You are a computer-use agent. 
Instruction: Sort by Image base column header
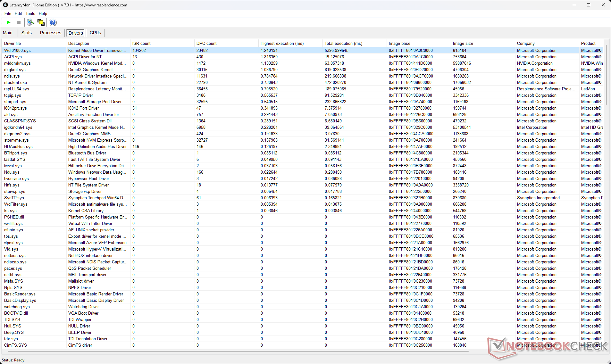419,43
